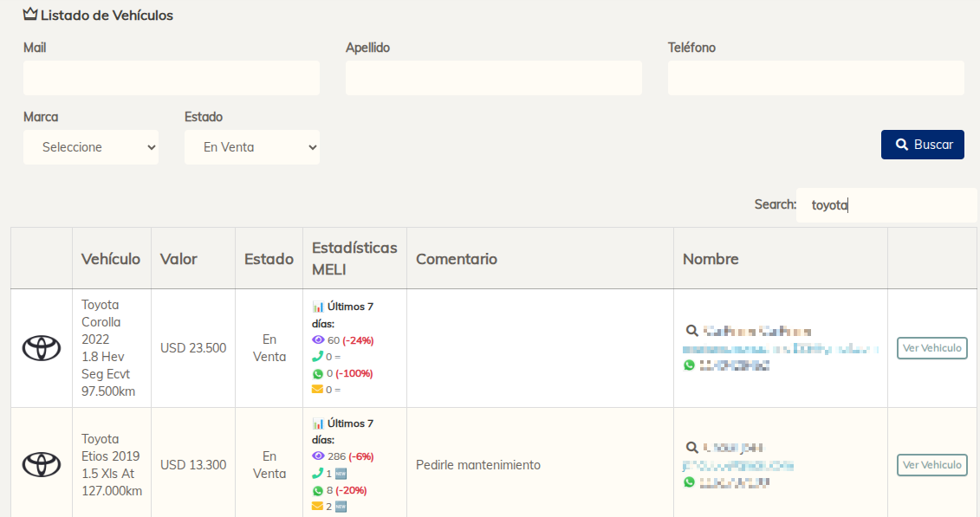Click the bar chart icon in Etios stats
The image size is (980, 517).
click(x=318, y=423)
